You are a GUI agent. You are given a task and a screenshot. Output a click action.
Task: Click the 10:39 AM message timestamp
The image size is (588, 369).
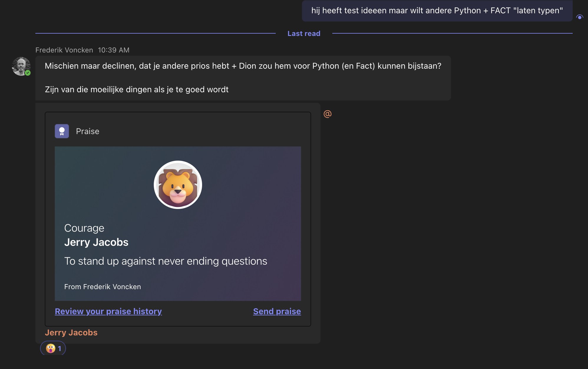click(x=113, y=50)
